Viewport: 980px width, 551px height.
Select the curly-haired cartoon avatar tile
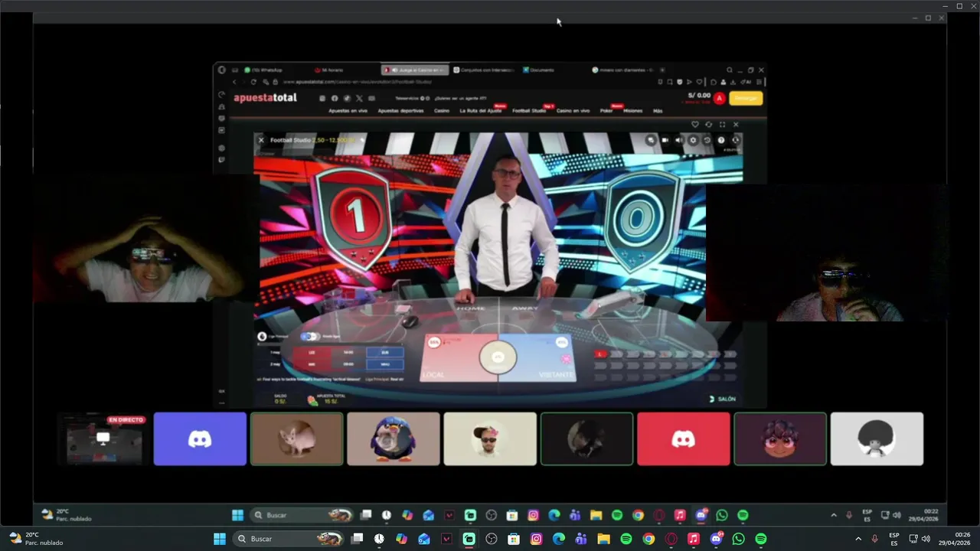(x=780, y=439)
